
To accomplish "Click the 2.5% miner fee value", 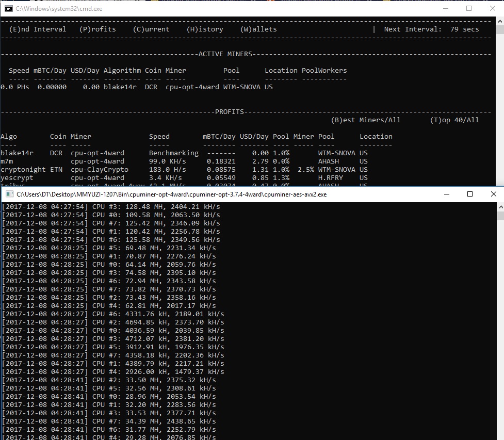I will [x=306, y=170].
